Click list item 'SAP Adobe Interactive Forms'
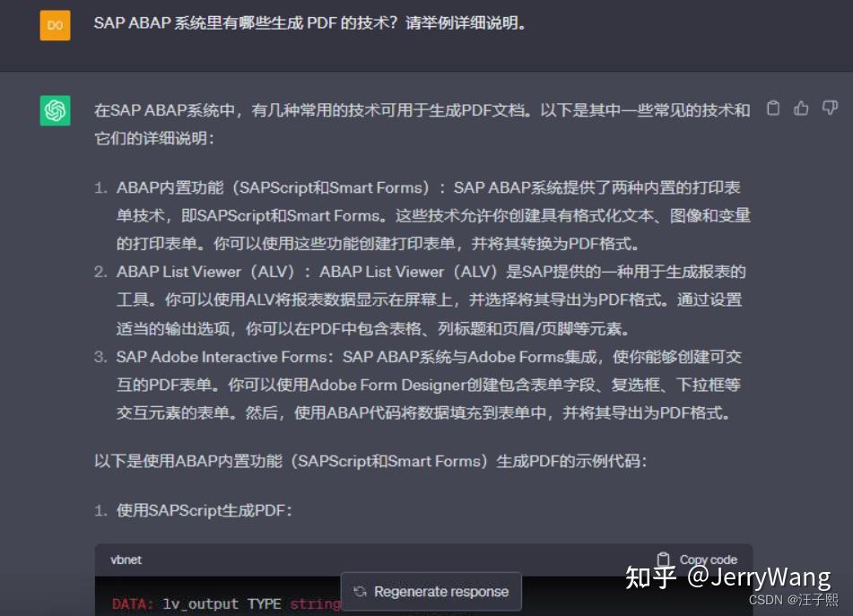The height and width of the screenshot is (616, 853). pyautogui.click(x=430, y=385)
